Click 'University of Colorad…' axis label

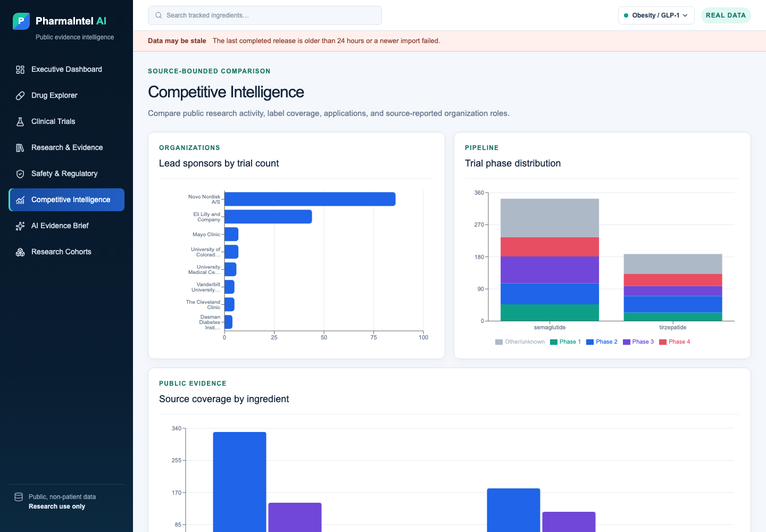(205, 252)
